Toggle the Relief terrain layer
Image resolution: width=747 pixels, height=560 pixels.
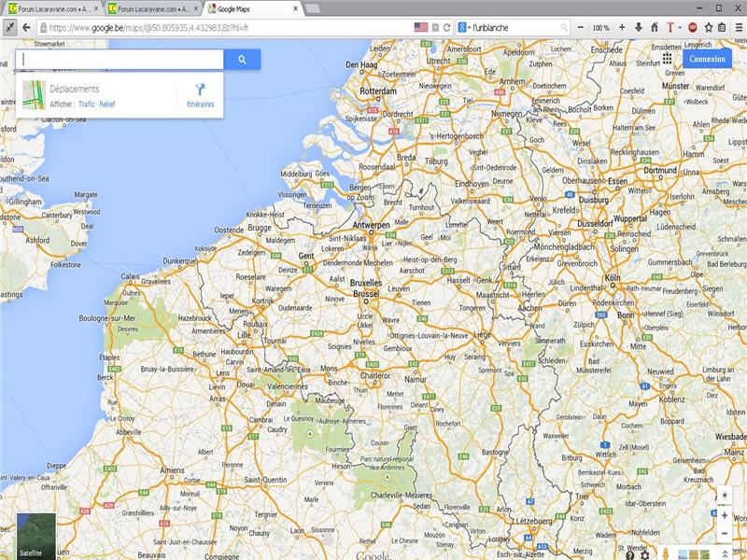pyautogui.click(x=108, y=104)
